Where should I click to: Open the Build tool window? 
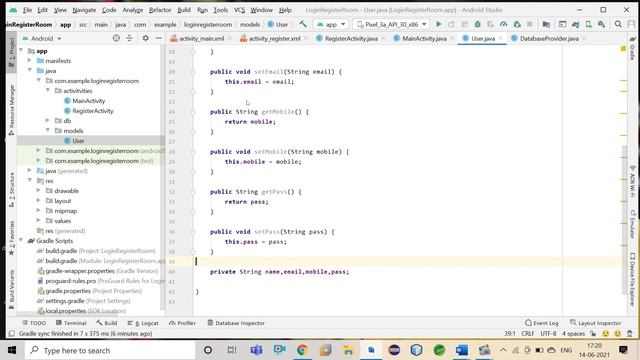point(107,323)
